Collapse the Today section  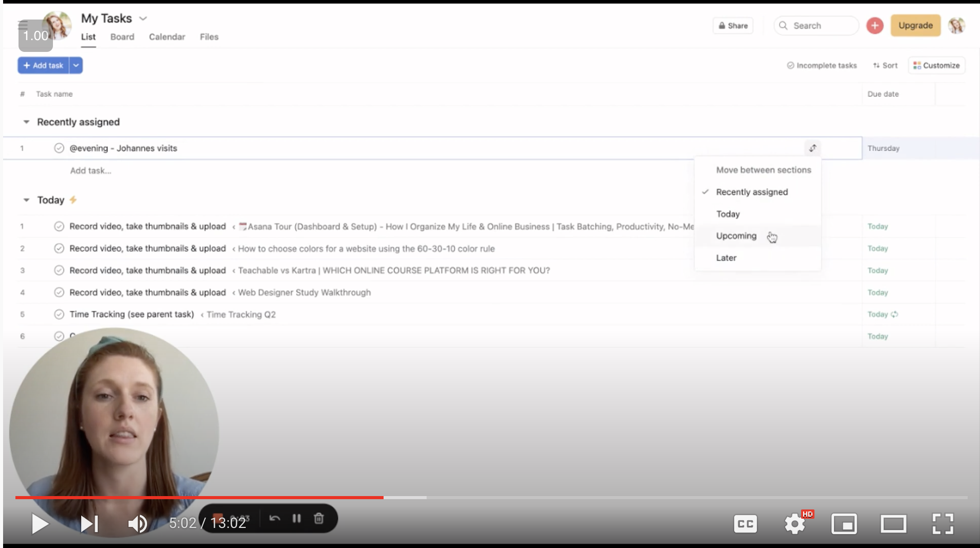point(26,200)
